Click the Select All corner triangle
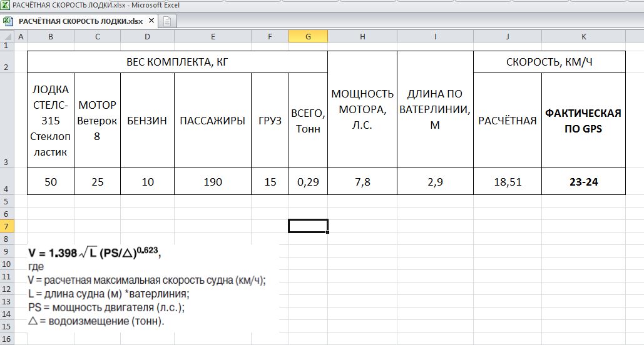 7,37
